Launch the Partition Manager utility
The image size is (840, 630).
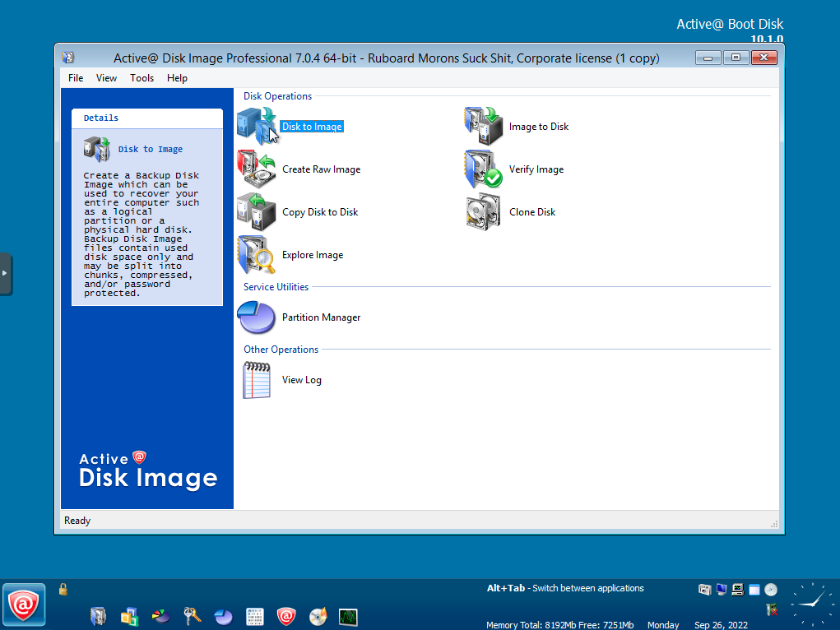320,317
